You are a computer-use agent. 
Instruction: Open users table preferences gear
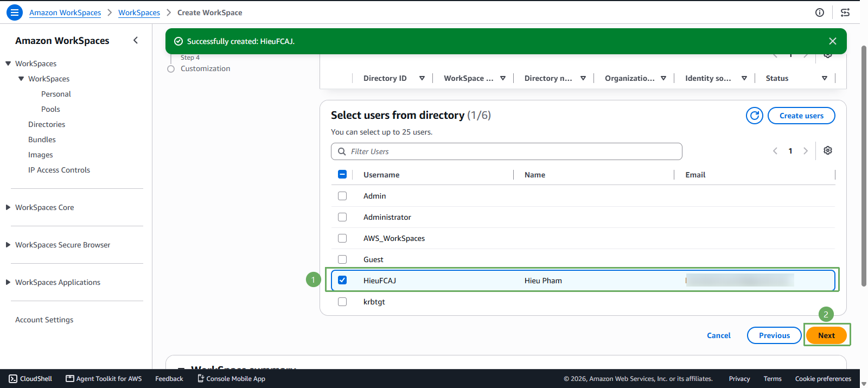tap(828, 150)
